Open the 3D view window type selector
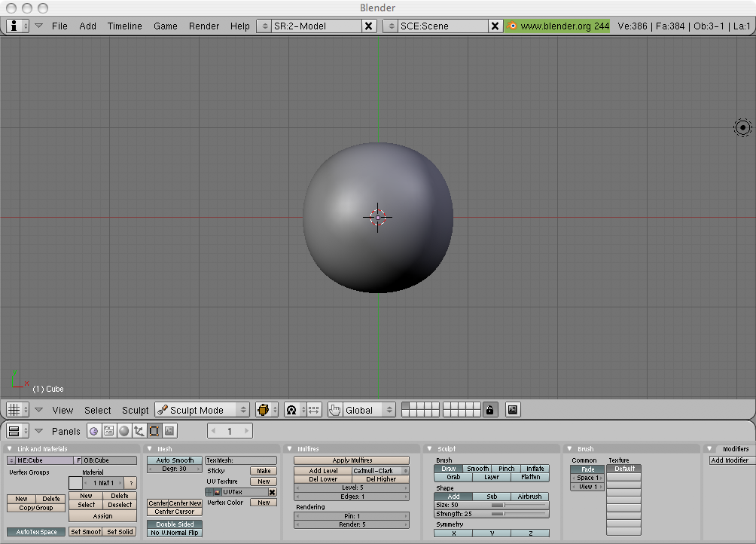Screen dimensions: 756x544 [x=17, y=410]
